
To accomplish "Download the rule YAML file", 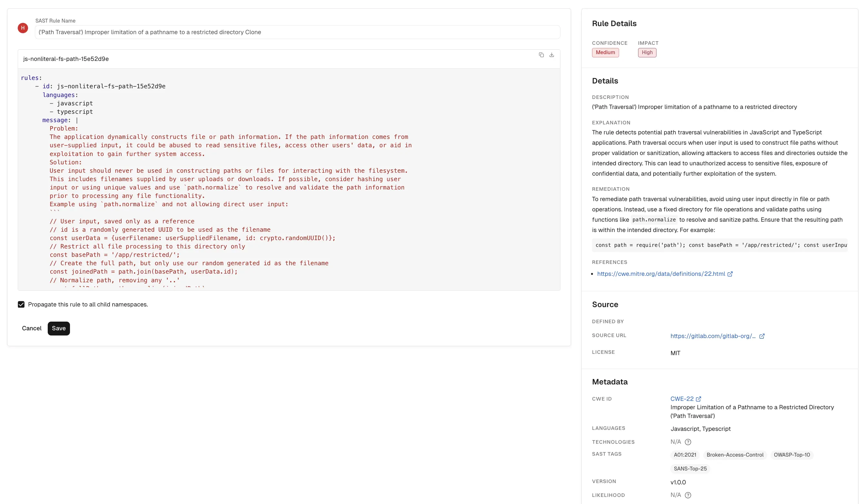I will click(551, 55).
